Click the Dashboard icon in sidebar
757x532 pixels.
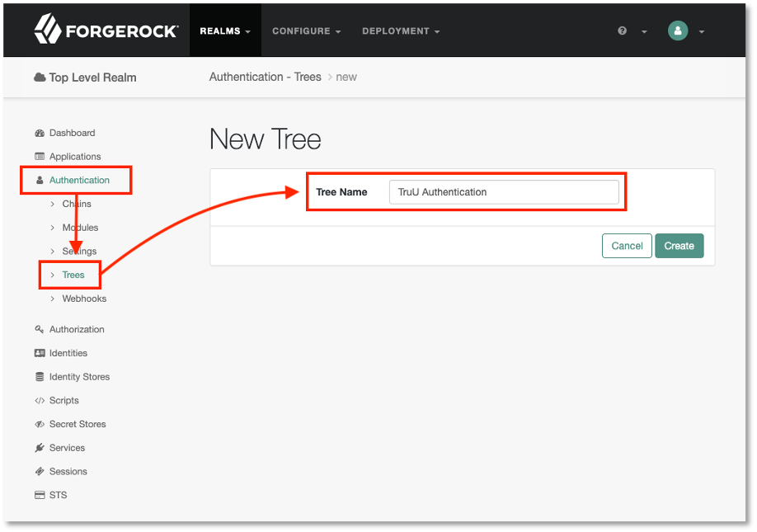point(40,134)
